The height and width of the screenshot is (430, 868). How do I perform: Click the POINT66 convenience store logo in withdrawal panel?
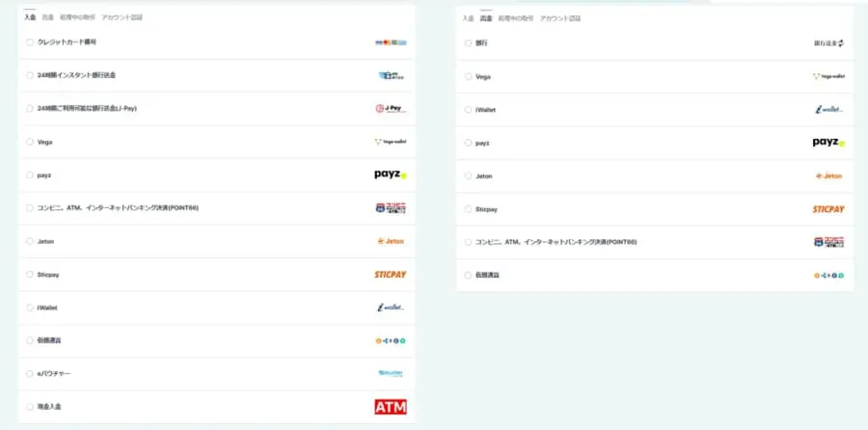(829, 242)
